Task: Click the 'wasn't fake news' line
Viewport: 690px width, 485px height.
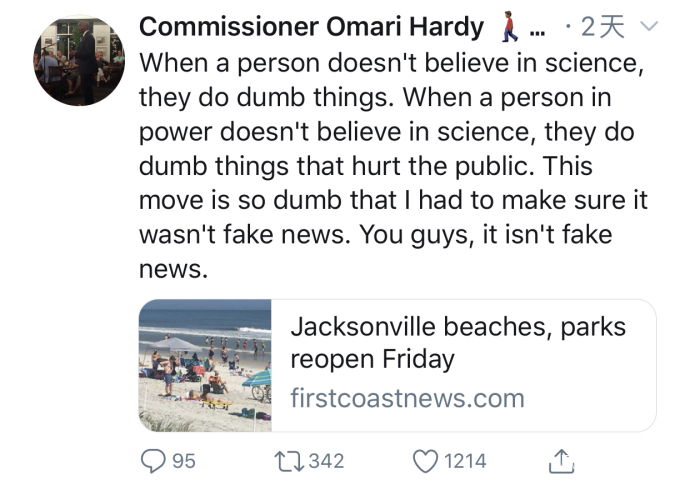Action: 375,235
